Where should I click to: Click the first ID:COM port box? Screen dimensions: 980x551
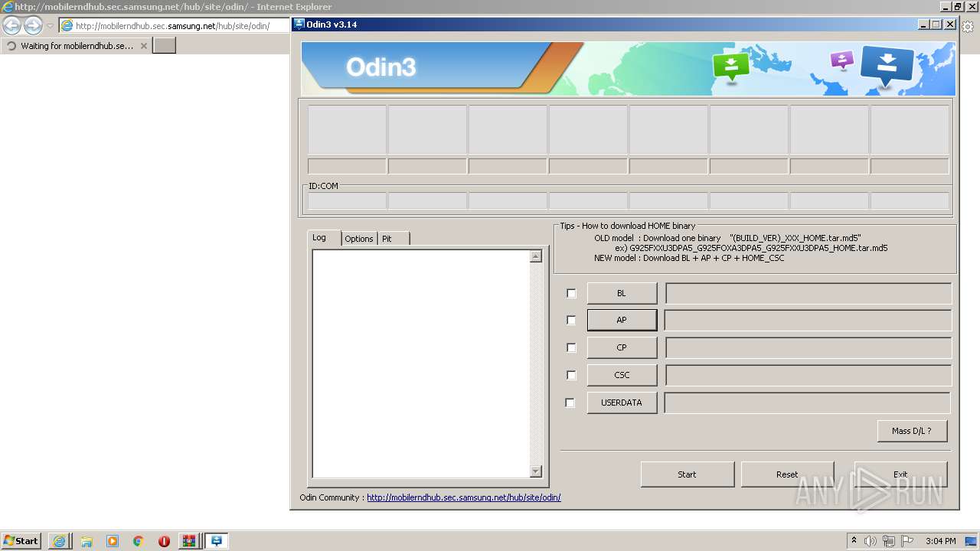tap(347, 201)
